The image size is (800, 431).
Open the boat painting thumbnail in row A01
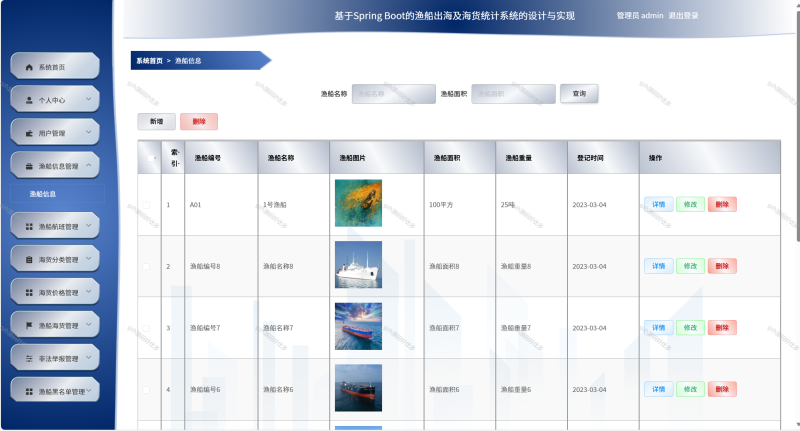[358, 203]
